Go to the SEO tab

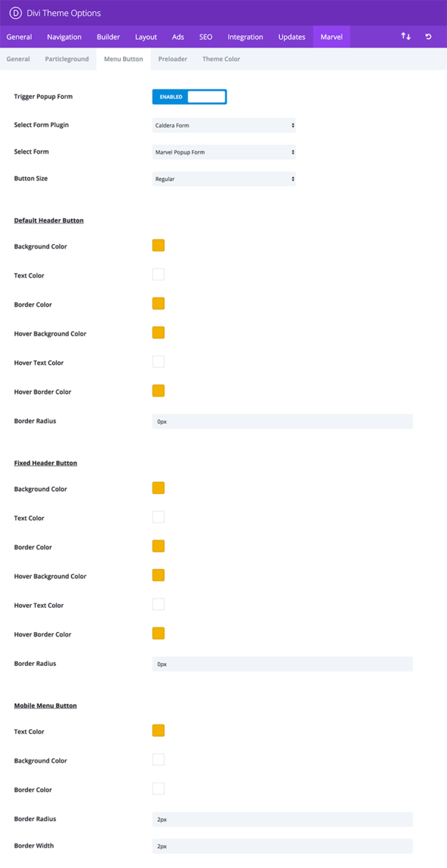click(206, 37)
